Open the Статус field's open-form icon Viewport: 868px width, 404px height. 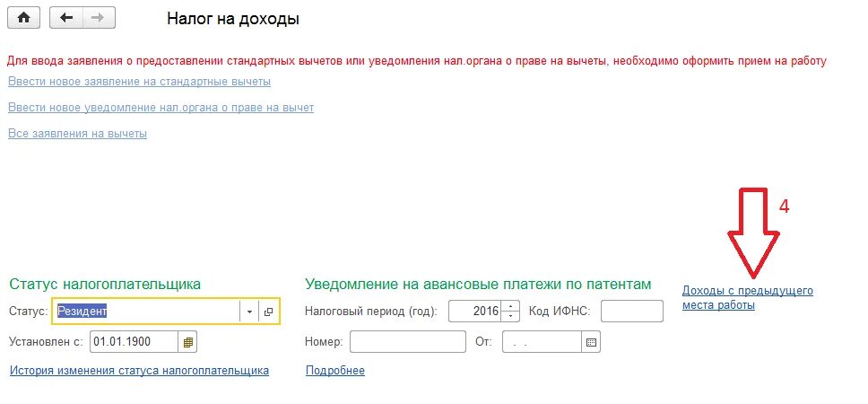pyautogui.click(x=268, y=312)
